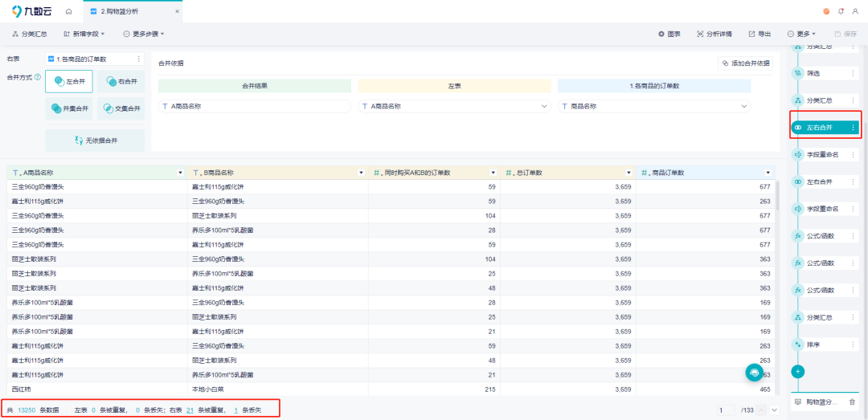Click the 1 右表 lost rows link
This screenshot has width=868, height=420.
pos(235,410)
